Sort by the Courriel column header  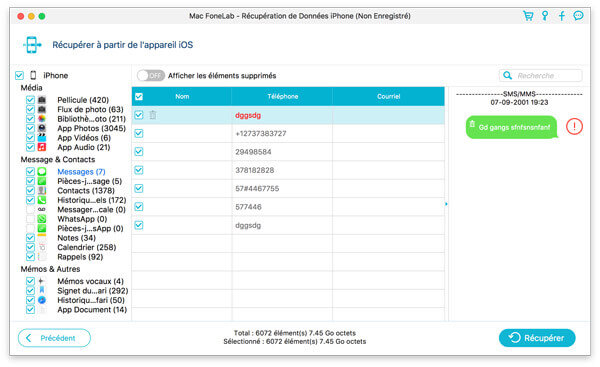pyautogui.click(x=388, y=96)
